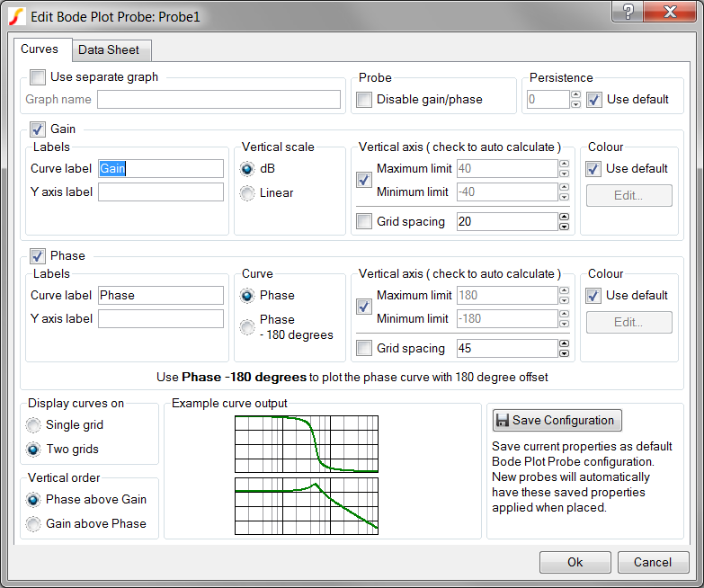
Task: Switch to the Data Sheet tab
Action: tap(109, 49)
